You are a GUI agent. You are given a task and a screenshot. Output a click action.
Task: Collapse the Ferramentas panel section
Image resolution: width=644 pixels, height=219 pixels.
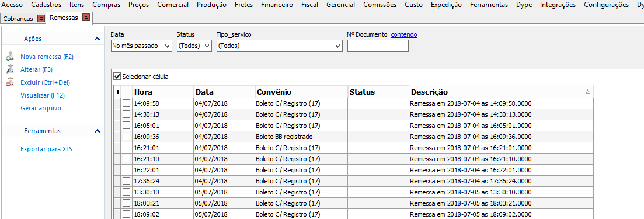click(97, 131)
